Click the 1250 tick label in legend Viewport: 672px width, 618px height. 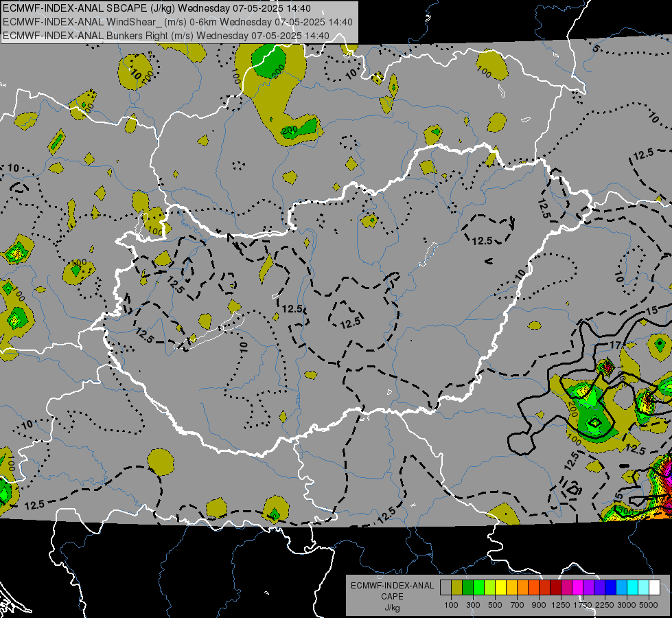point(561,605)
